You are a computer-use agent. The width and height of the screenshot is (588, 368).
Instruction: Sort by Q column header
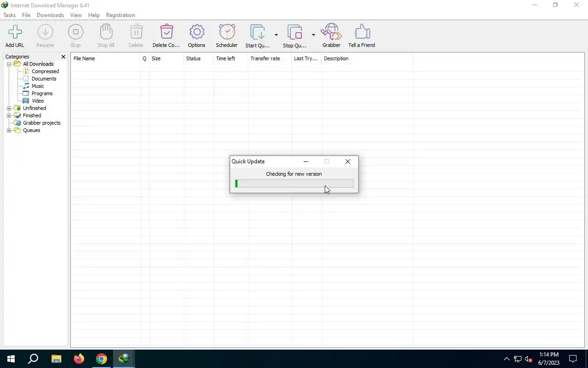(145, 58)
